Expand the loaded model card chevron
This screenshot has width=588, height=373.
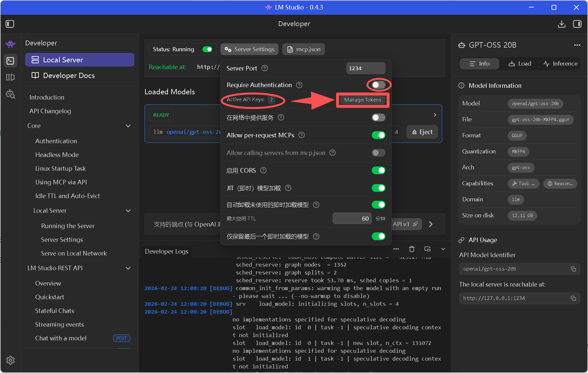tap(435, 115)
